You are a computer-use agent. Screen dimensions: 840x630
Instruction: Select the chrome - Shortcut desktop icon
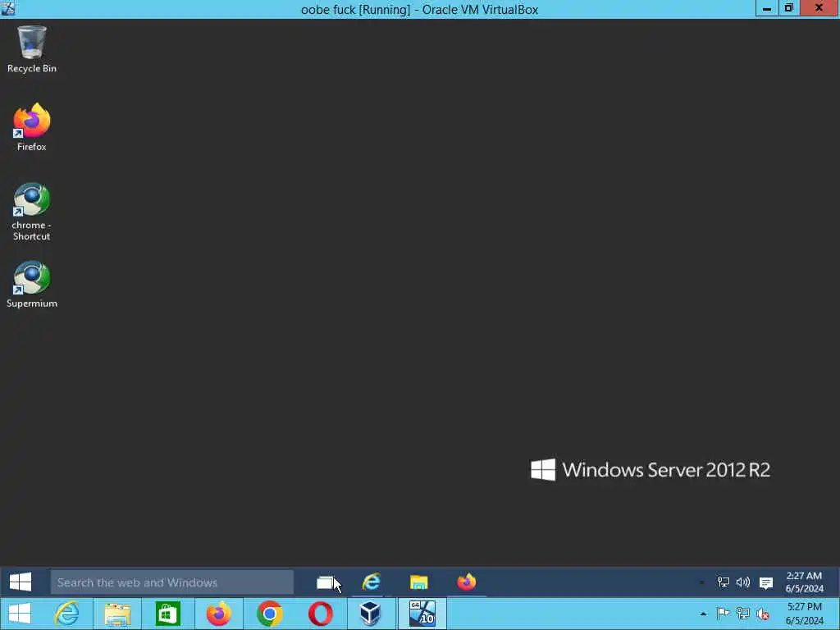(x=32, y=212)
